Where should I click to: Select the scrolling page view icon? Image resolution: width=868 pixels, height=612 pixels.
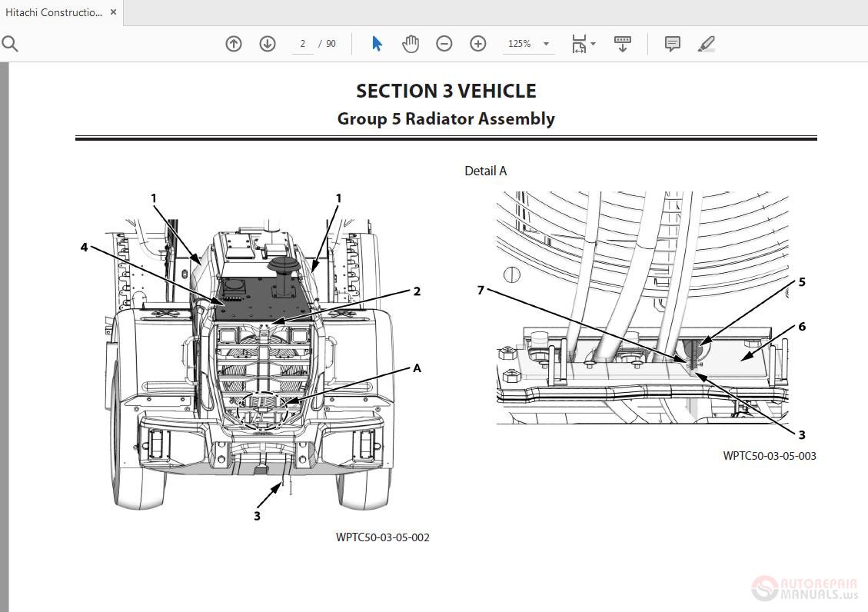click(x=579, y=44)
